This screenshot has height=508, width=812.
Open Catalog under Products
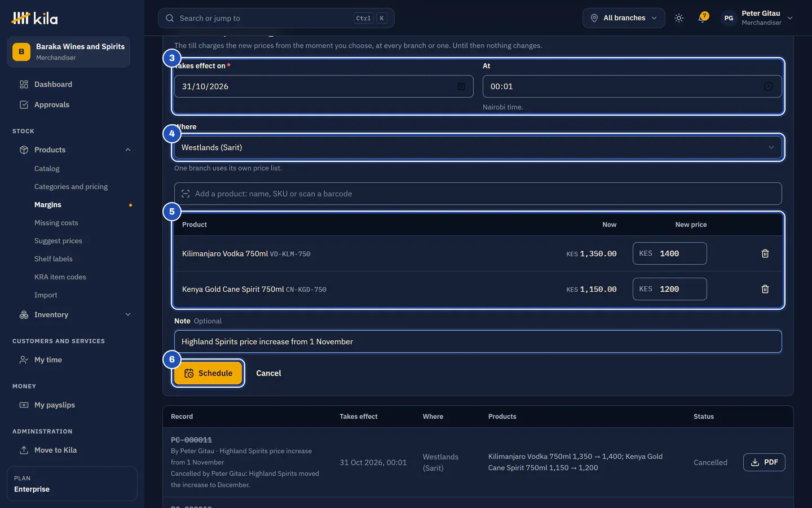[47, 168]
